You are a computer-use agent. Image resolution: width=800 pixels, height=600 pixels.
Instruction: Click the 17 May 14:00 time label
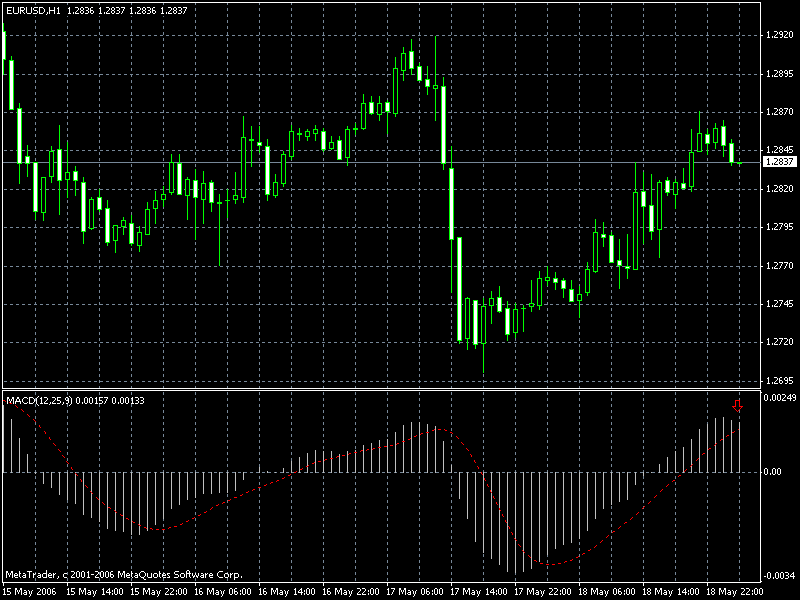(x=479, y=592)
